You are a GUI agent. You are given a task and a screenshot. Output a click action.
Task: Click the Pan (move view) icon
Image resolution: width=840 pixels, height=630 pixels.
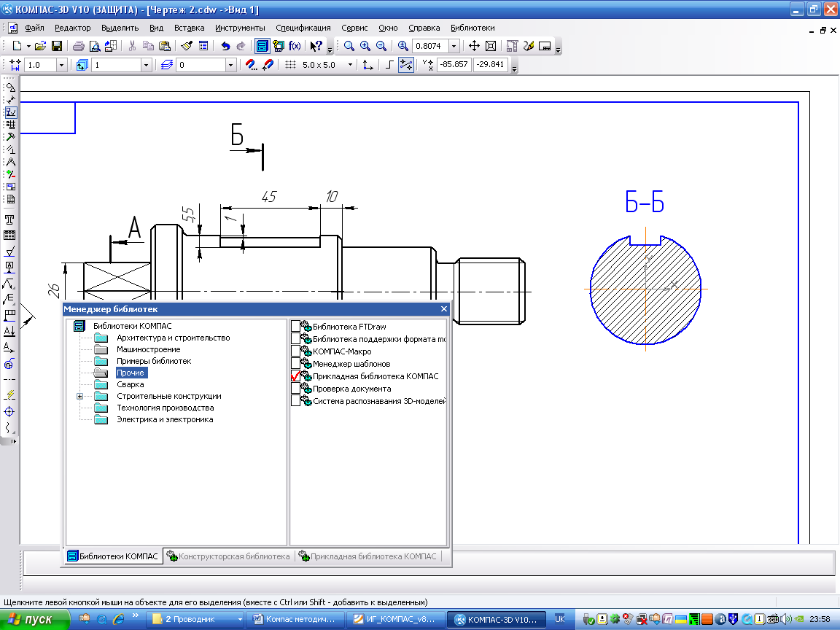pyautogui.click(x=474, y=46)
